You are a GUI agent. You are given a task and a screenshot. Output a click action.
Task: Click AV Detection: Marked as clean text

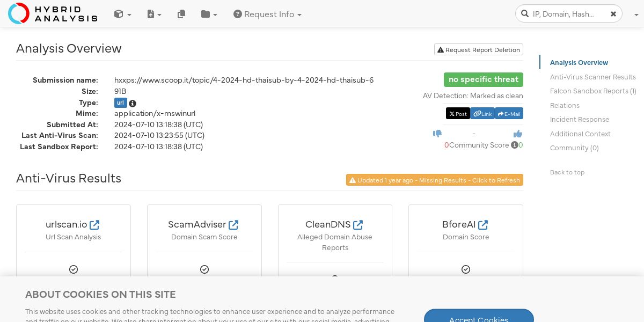(x=473, y=96)
